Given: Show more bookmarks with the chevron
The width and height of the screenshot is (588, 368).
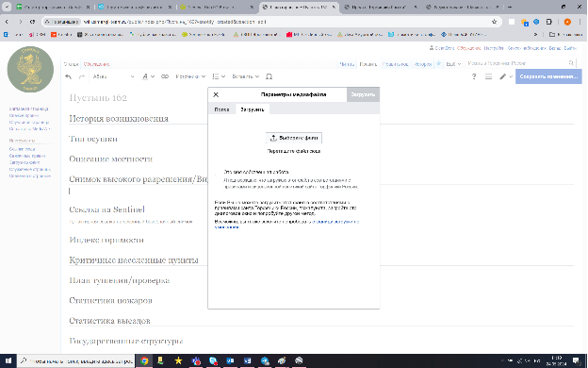Looking at the screenshot, I should pyautogui.click(x=535, y=34).
